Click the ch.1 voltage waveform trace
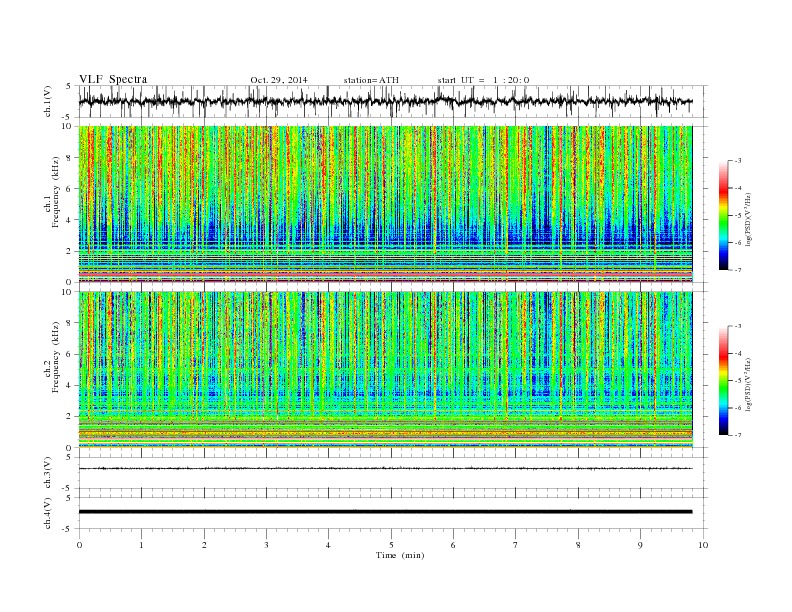Image resolution: width=792 pixels, height=612 pixels. pyautogui.click(x=385, y=101)
